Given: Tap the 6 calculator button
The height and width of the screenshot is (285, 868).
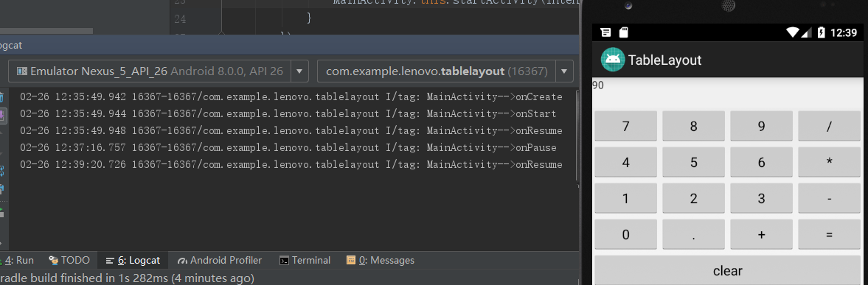Looking at the screenshot, I should (761, 162).
